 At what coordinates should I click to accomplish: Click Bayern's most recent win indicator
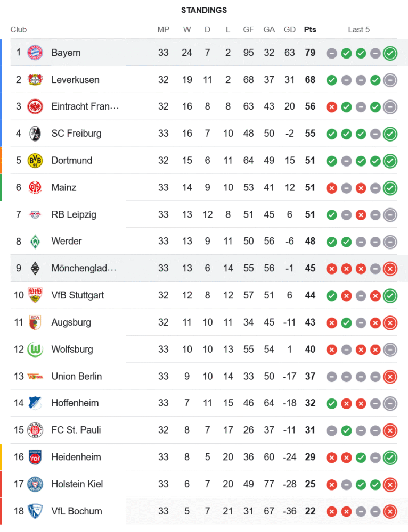coord(390,53)
